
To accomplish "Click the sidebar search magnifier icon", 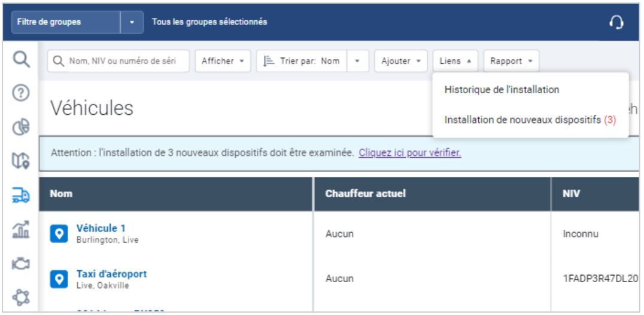I will click(x=19, y=59).
